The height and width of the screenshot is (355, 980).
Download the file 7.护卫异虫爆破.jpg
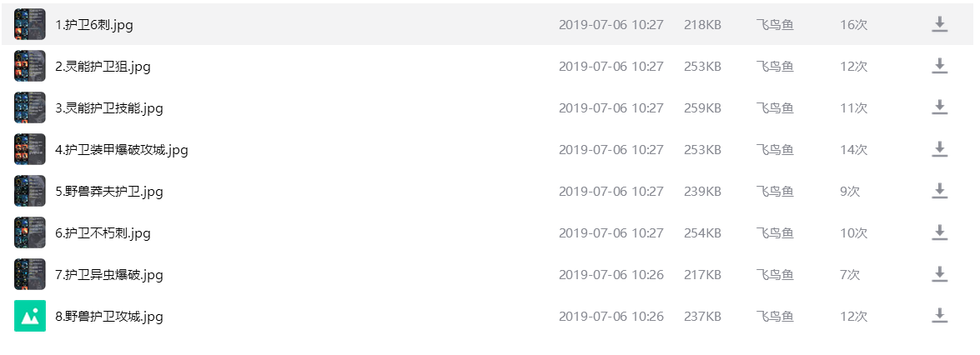click(x=939, y=274)
